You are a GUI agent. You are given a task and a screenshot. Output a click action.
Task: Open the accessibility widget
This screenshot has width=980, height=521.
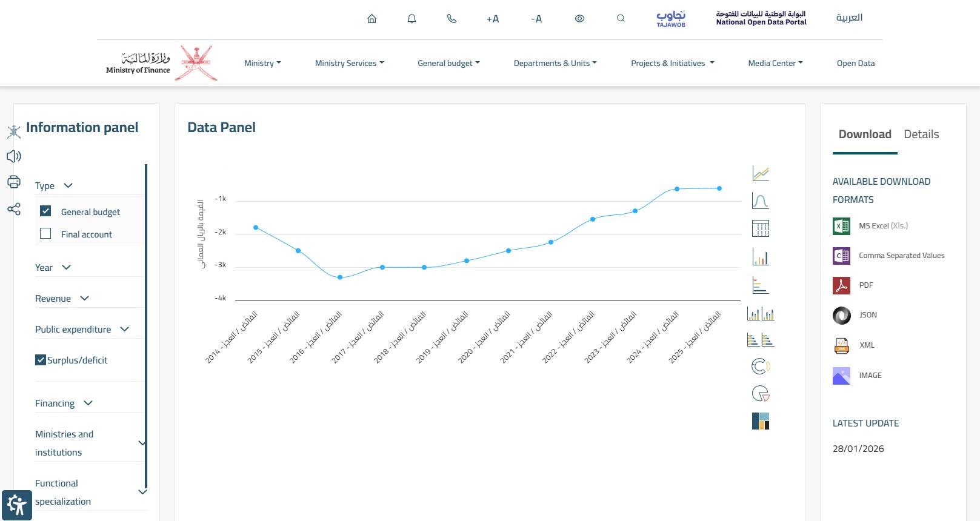(17, 505)
